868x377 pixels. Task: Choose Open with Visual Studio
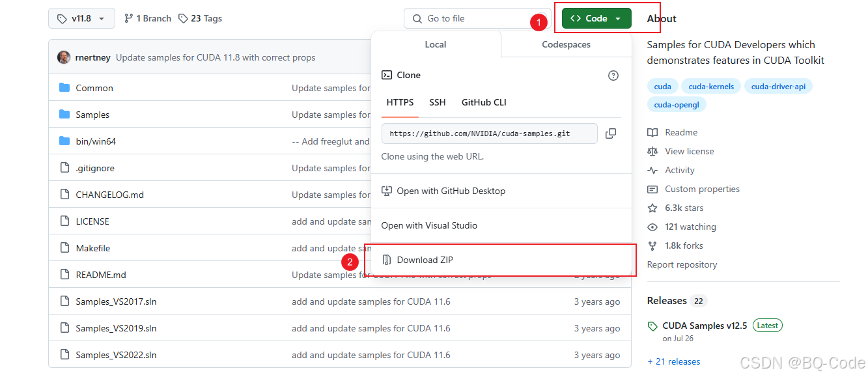click(x=501, y=225)
